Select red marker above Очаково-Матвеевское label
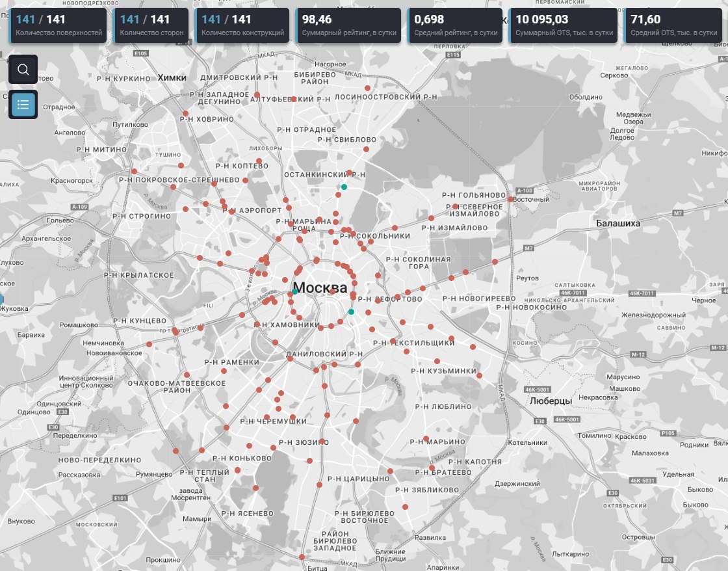Image resolution: width=728 pixels, height=571 pixels. [187, 375]
